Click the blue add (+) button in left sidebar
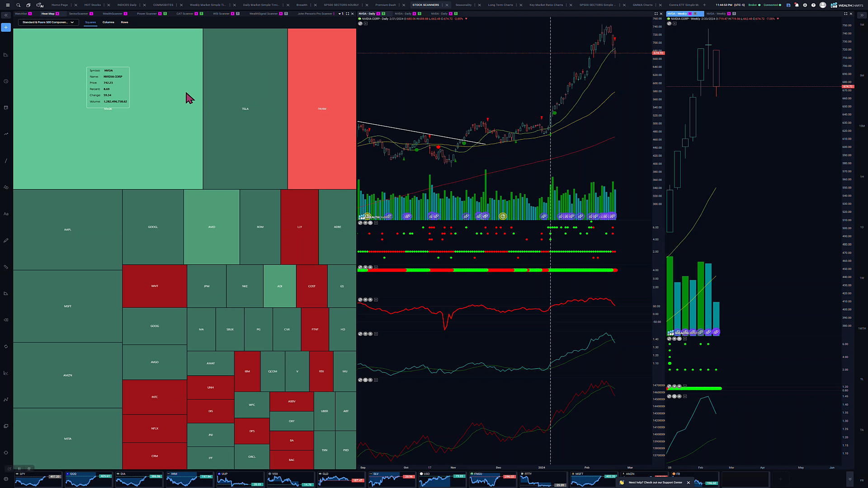The height and width of the screenshot is (488, 868). click(6, 28)
